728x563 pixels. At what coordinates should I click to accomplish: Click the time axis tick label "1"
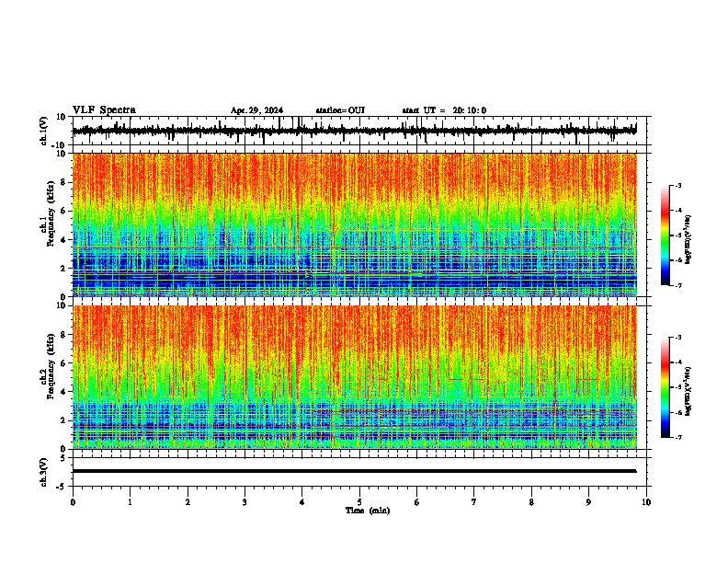tap(130, 502)
